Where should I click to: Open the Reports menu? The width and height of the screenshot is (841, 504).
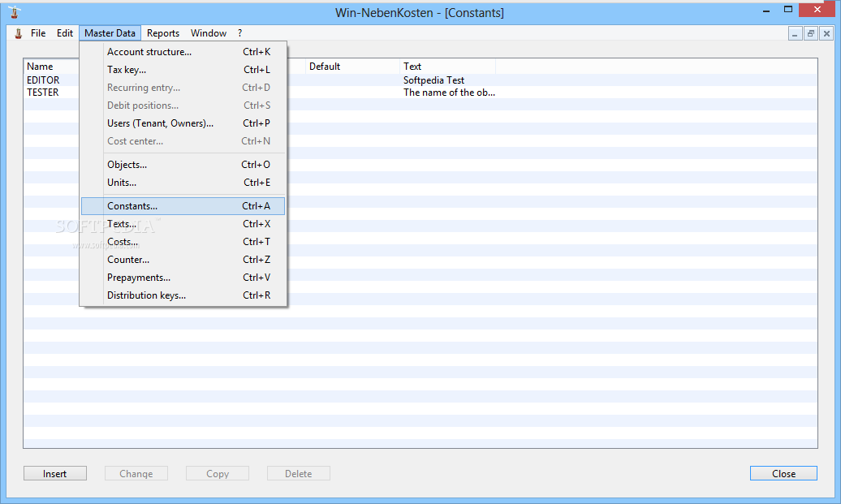point(163,33)
